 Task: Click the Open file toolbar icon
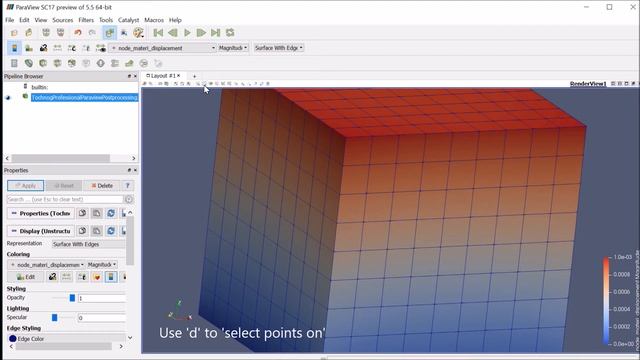pyautogui.click(x=14, y=33)
